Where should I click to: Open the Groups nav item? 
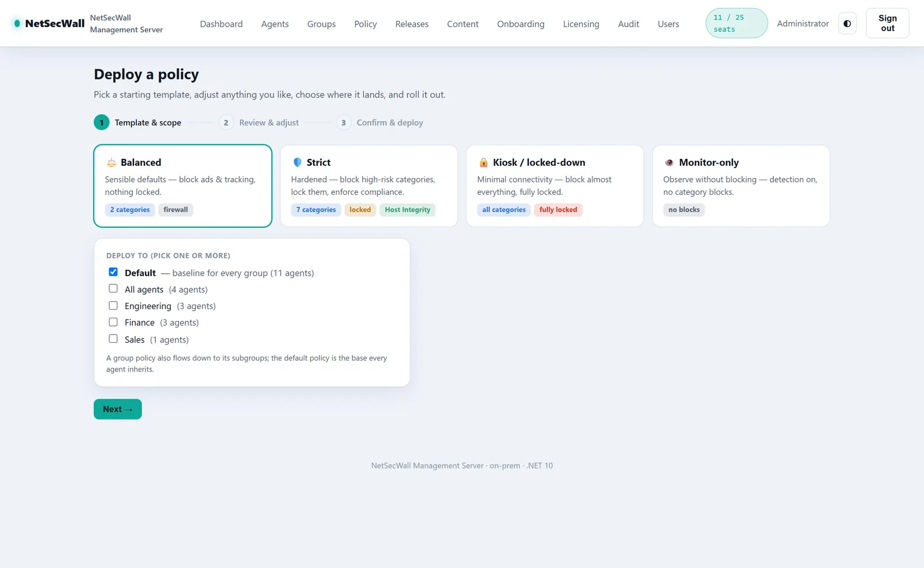point(322,24)
